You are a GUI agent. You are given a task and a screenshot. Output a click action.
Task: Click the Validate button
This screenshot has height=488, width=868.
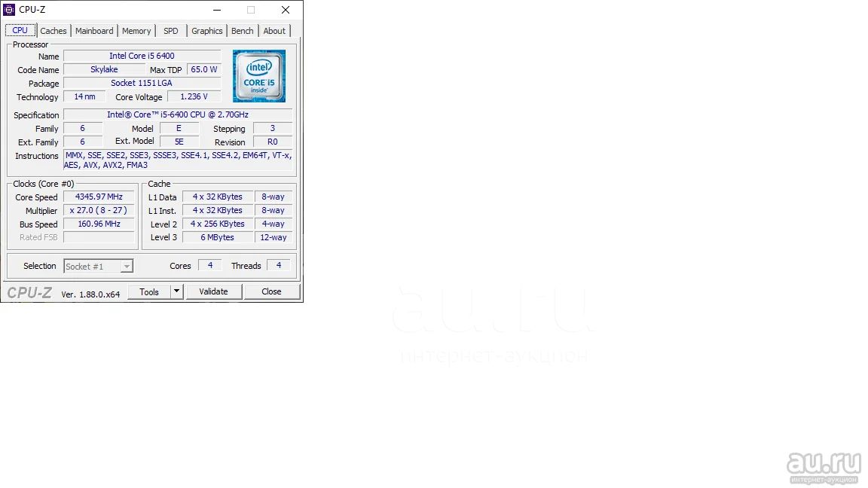[213, 291]
